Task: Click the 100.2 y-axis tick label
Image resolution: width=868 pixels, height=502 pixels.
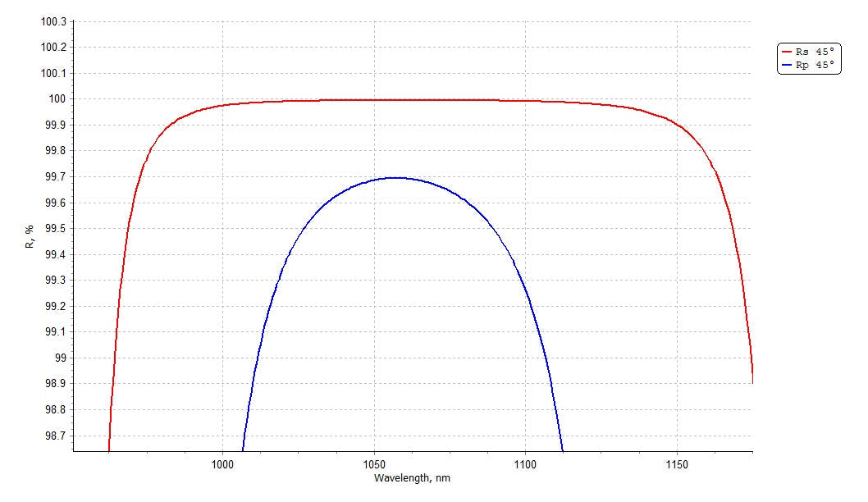Action: pyautogui.click(x=53, y=47)
